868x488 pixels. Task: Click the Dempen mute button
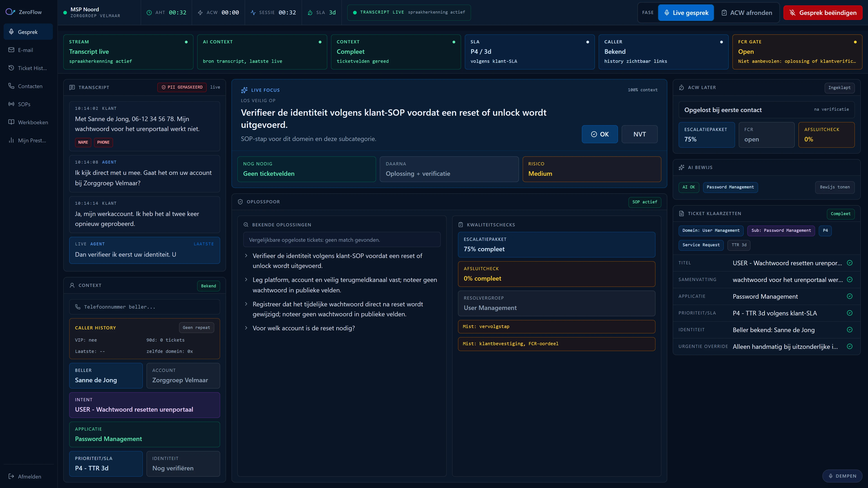(842, 476)
